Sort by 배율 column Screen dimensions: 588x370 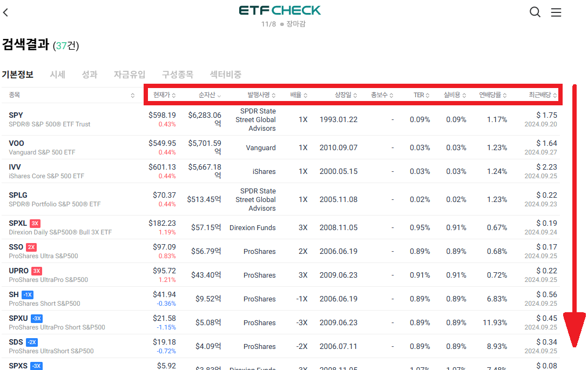[x=299, y=95]
